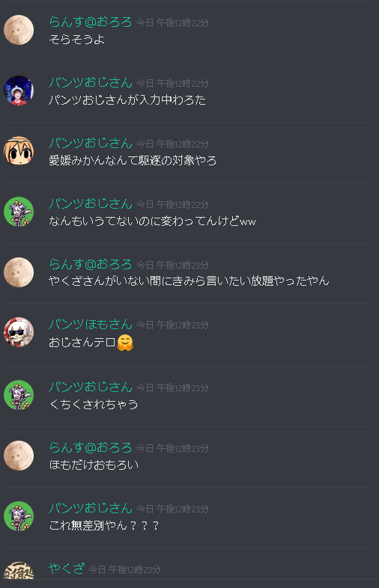Select the message やくざさんがいない間にきみら言いたい放題やったやん
379x588 pixels.
pos(189,281)
